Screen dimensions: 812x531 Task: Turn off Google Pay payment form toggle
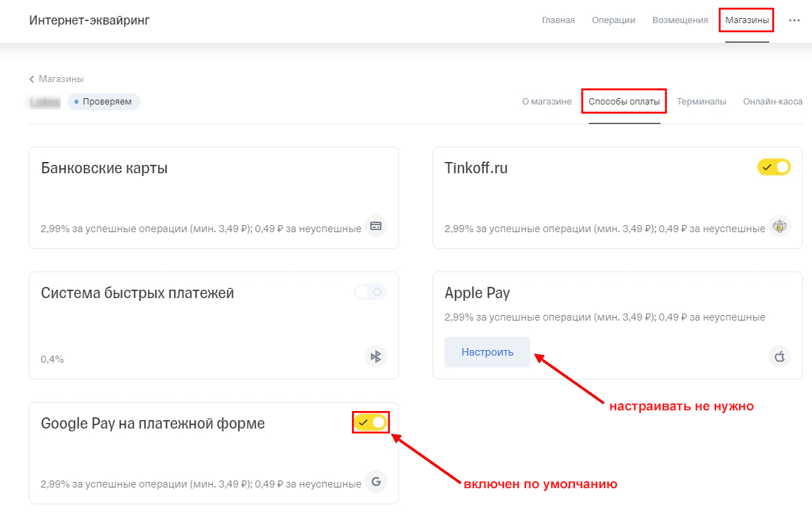tap(370, 422)
